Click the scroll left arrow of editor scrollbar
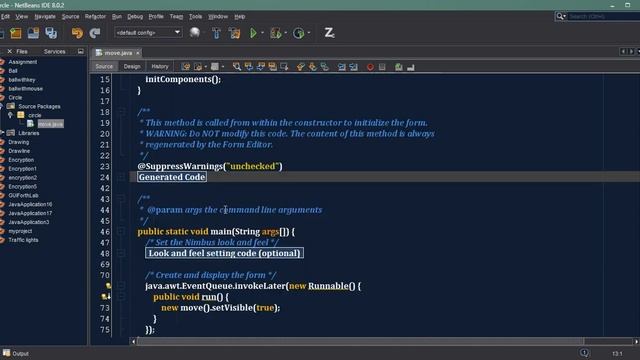640x360 pixels. pos(133,341)
